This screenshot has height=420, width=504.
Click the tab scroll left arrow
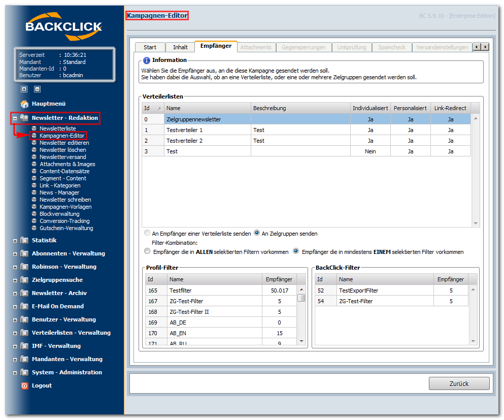point(477,47)
